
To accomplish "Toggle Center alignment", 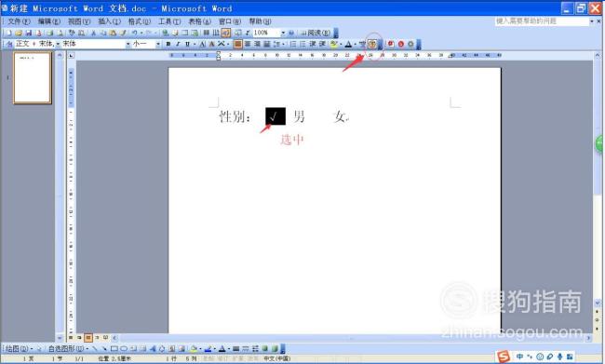I will (x=248, y=44).
